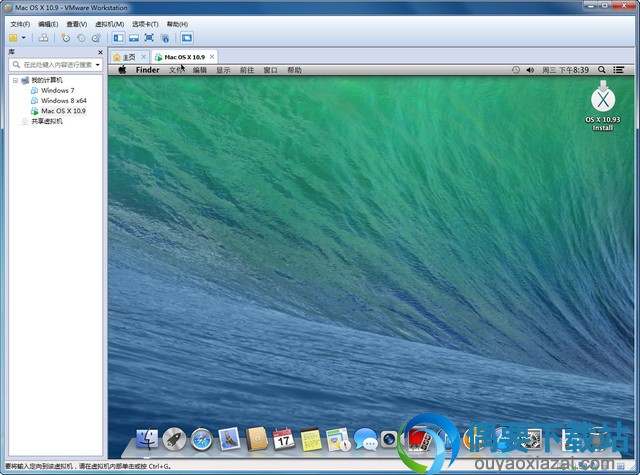Viewport: 640px width, 475px height.
Task: Open Mail stamp icon in Dock
Action: pyautogui.click(x=229, y=439)
